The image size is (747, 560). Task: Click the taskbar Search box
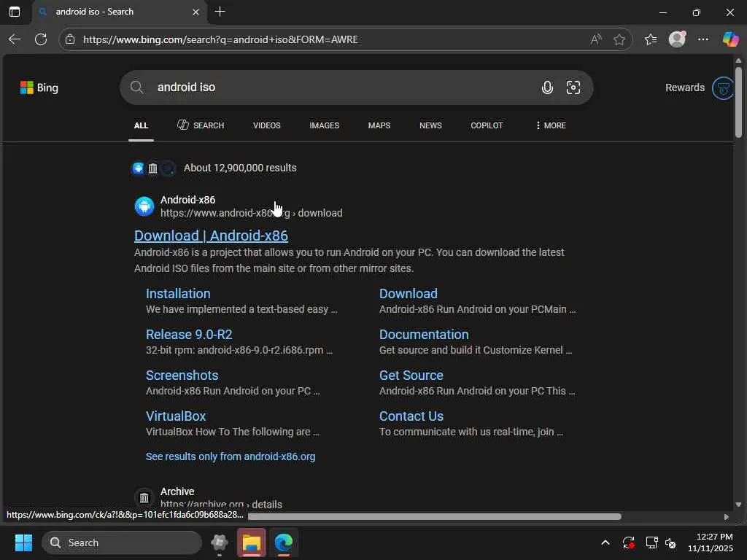122,542
